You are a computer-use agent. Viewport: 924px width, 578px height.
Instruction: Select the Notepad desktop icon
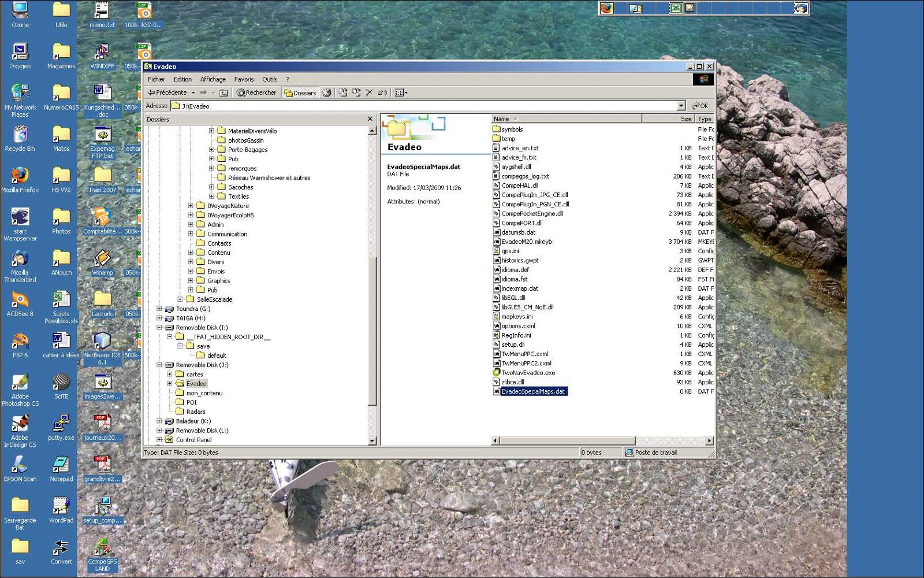61,469
